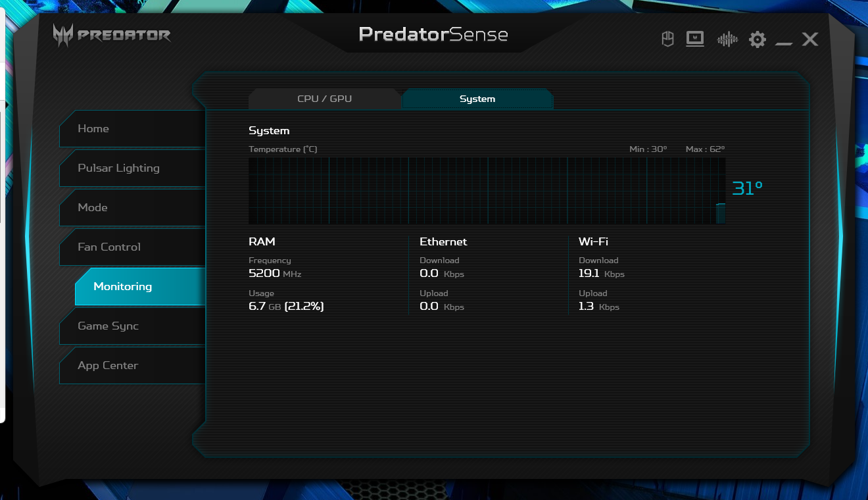The image size is (868, 500).
Task: Open Game Sync in the sidebar
Action: coord(132,326)
